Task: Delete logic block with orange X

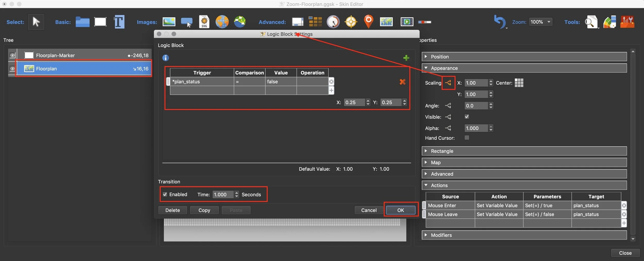Action: tap(402, 82)
